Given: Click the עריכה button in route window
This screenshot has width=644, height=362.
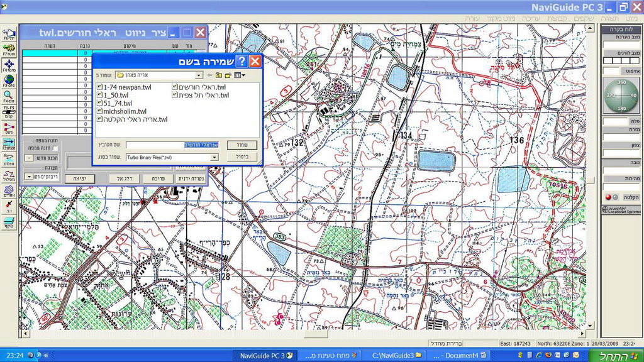Looking at the screenshot, I should coord(158,178).
